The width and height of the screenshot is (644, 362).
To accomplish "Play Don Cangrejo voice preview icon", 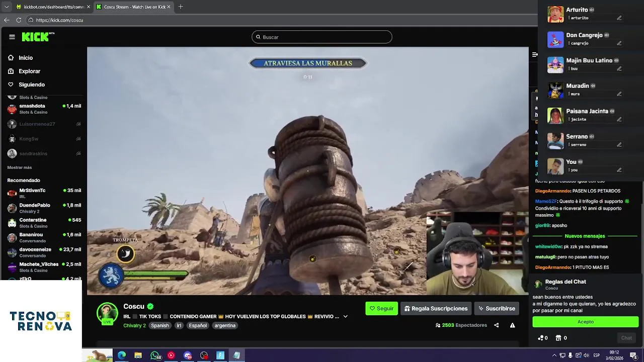I will [607, 35].
